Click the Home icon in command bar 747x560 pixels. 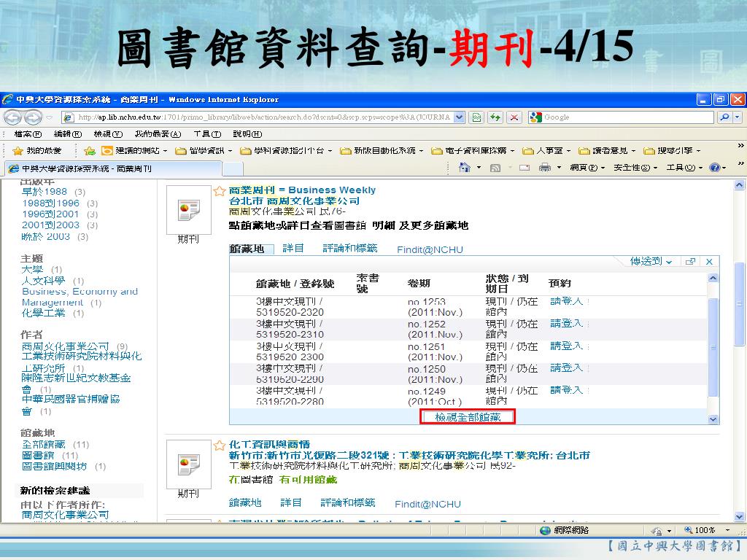[x=465, y=168]
